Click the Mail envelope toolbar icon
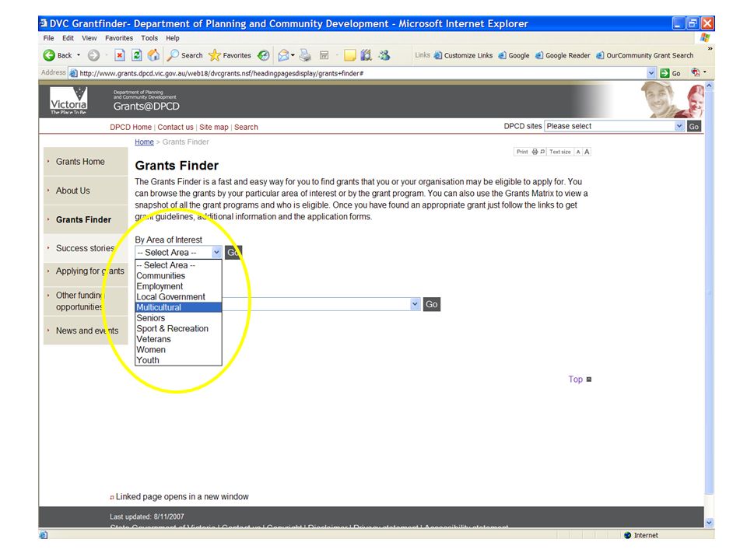Viewport: 747px width, 560px height. pos(283,55)
